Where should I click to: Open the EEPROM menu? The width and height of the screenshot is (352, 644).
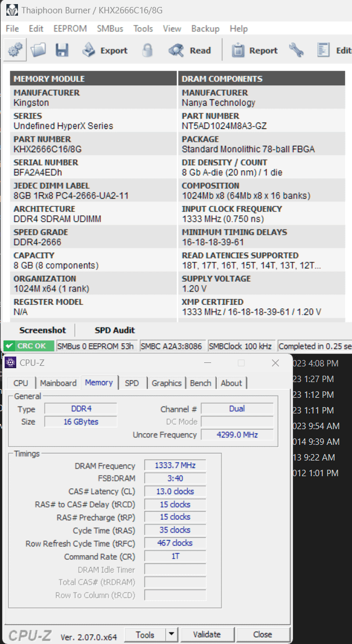click(70, 29)
